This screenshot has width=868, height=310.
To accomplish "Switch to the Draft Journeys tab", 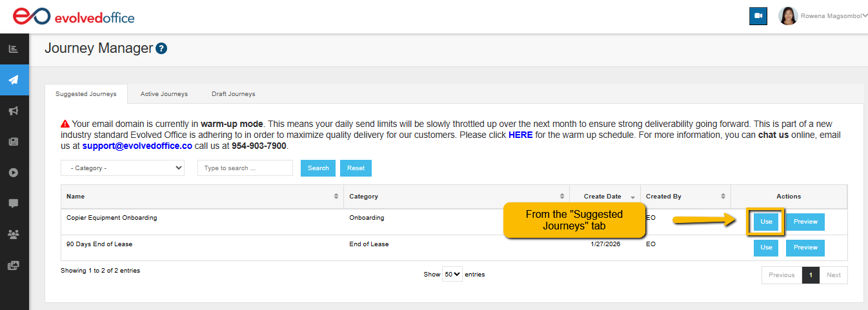I will click(233, 94).
